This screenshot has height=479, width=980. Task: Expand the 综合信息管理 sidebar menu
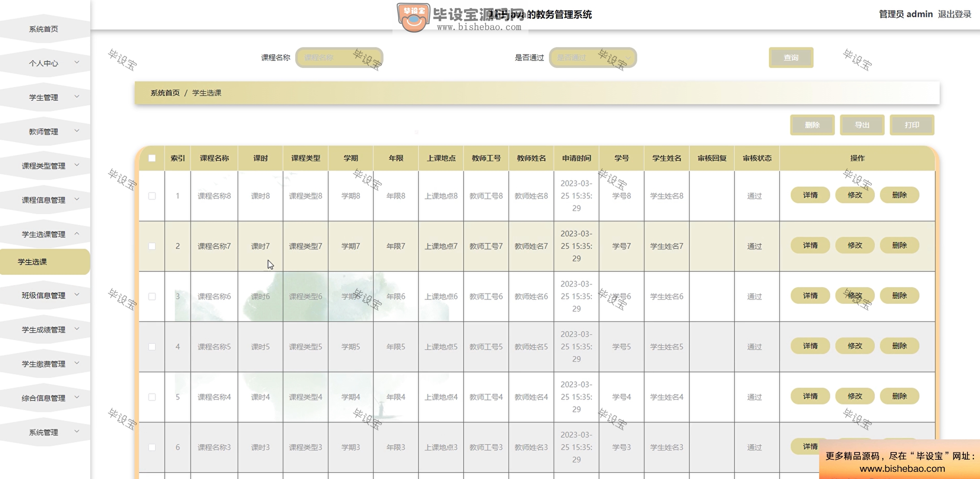[45, 398]
